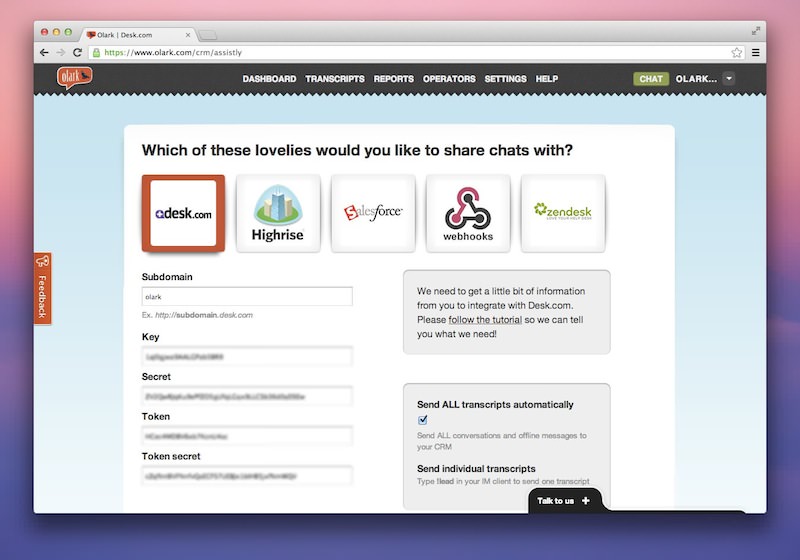
Task: Open the Operators navigation item
Action: coord(449,79)
